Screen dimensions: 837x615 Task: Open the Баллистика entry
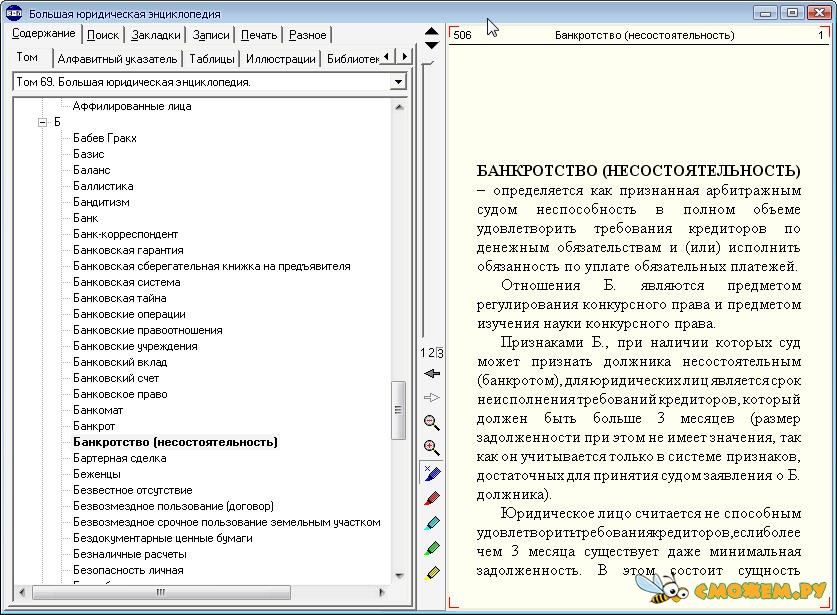[x=103, y=186]
